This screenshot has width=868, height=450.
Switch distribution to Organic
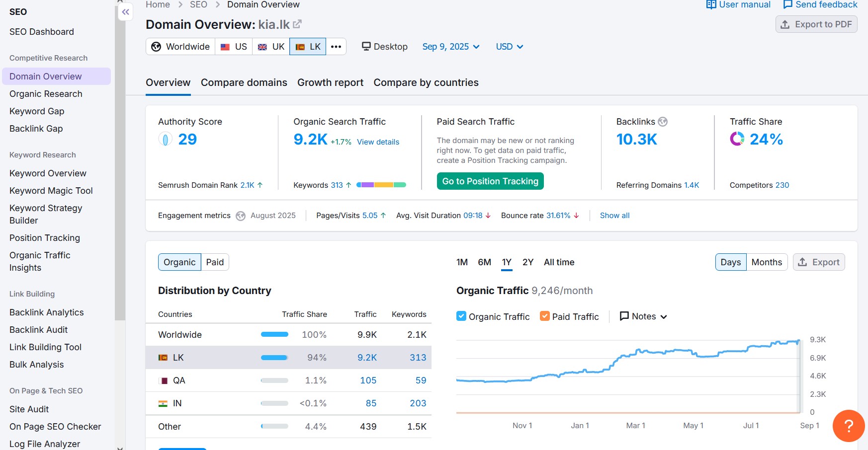pos(179,262)
